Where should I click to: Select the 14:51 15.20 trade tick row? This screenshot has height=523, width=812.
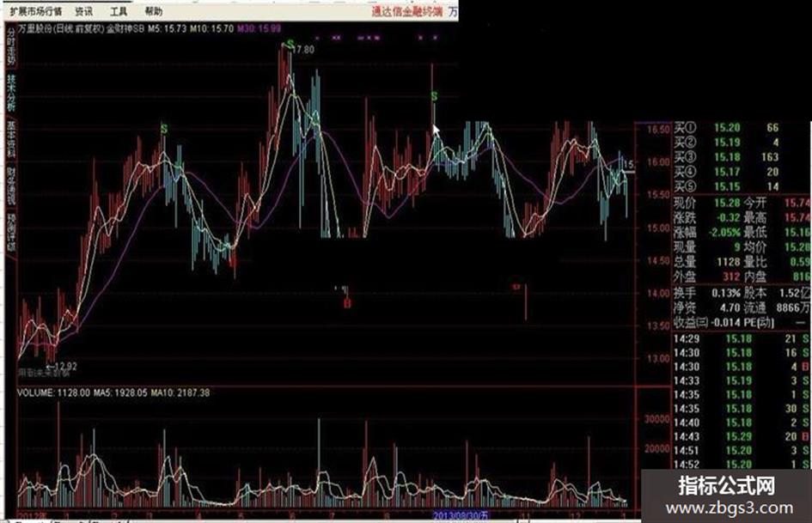[x=742, y=451]
